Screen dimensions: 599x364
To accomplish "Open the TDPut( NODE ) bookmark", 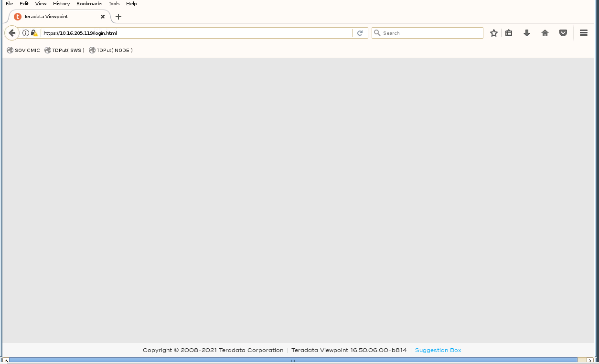I will coord(111,50).
